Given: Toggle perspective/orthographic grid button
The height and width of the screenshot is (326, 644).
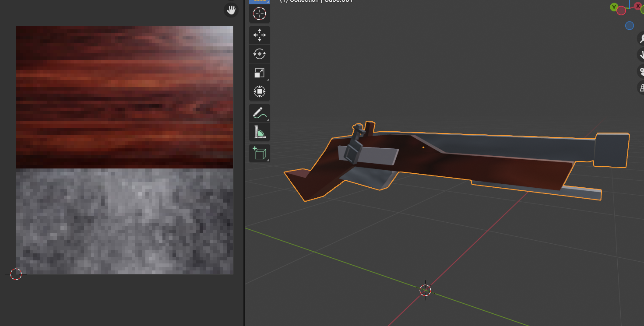Looking at the screenshot, I should pyautogui.click(x=642, y=87).
